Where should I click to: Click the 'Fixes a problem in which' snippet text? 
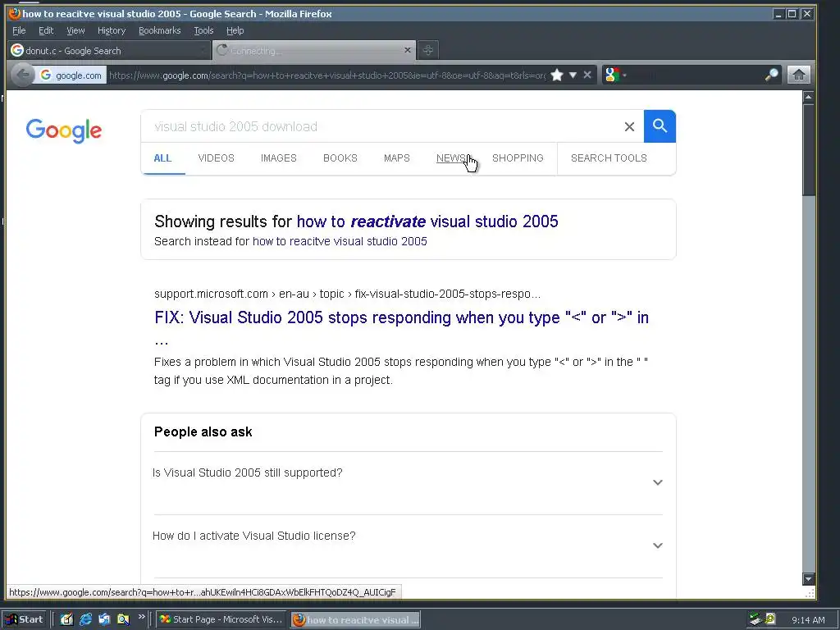[x=400, y=371]
